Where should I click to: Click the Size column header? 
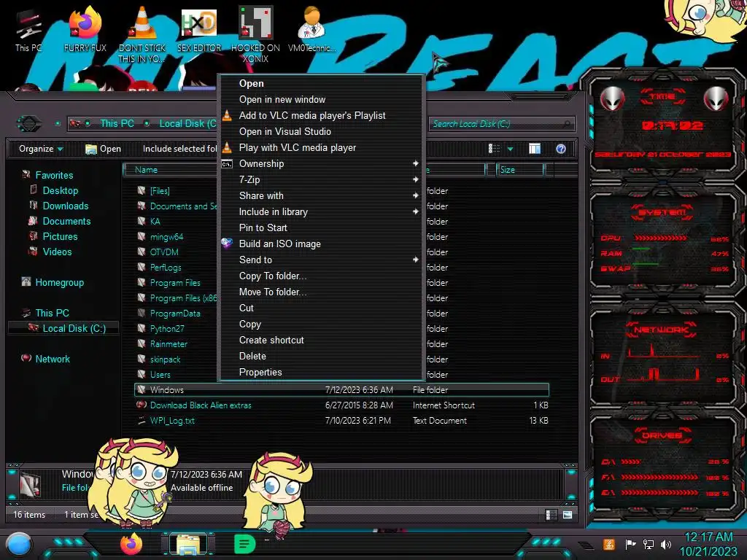pyautogui.click(x=519, y=169)
